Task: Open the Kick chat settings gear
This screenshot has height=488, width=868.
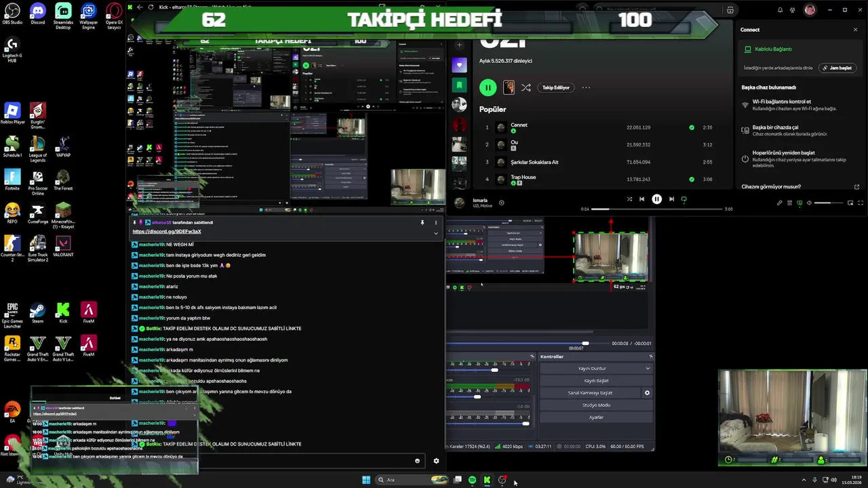Action: click(x=436, y=461)
